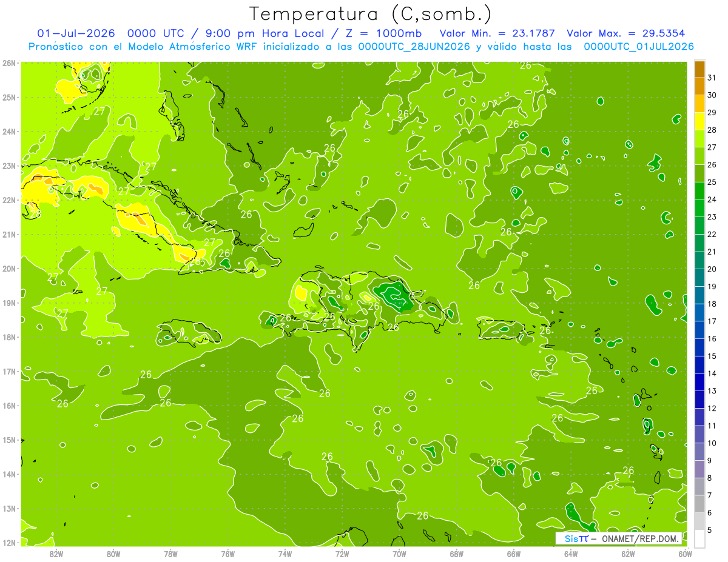Click the 20N latitude axis label

pos(10,269)
